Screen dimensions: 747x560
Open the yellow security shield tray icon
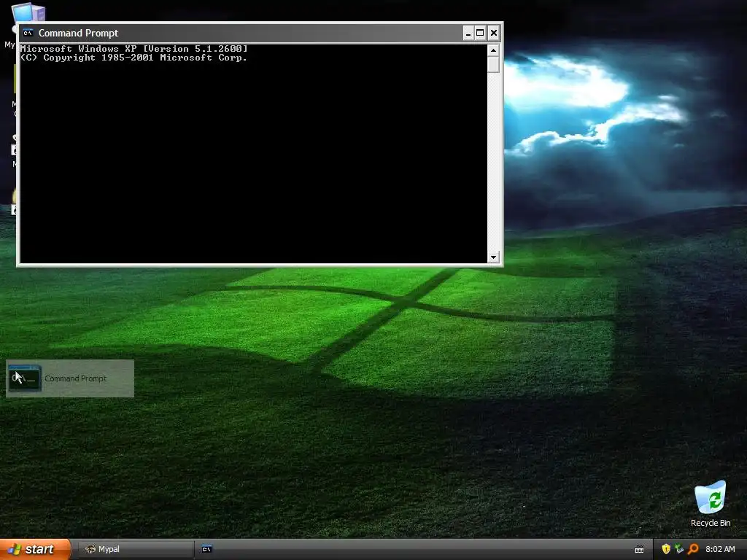click(x=666, y=549)
